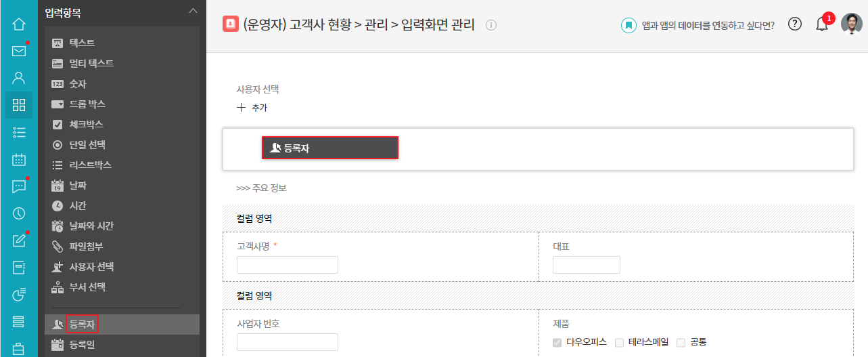
Task: Check the 공통 checkbox
Action: click(681, 343)
